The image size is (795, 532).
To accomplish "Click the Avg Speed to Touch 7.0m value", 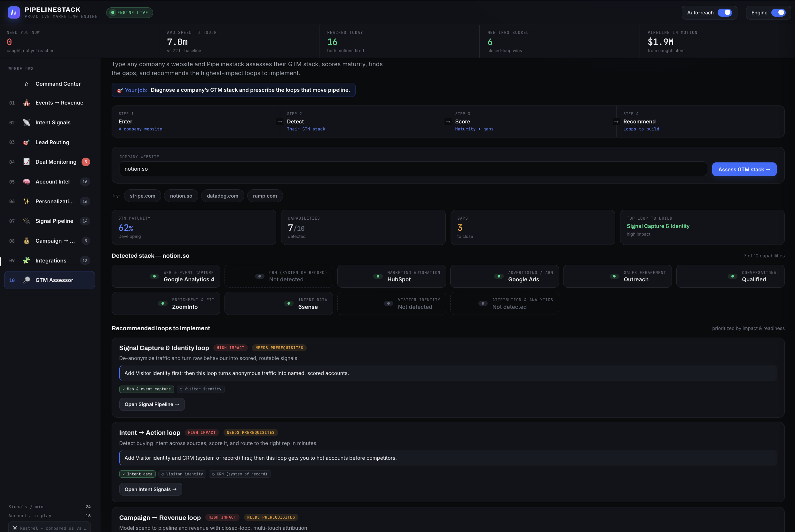I will pyautogui.click(x=177, y=42).
